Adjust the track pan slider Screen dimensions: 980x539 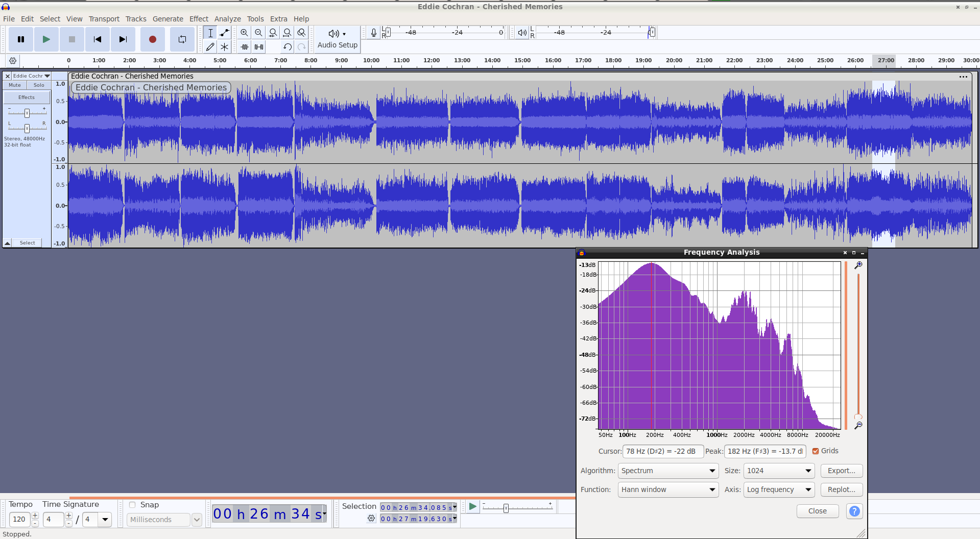27,128
